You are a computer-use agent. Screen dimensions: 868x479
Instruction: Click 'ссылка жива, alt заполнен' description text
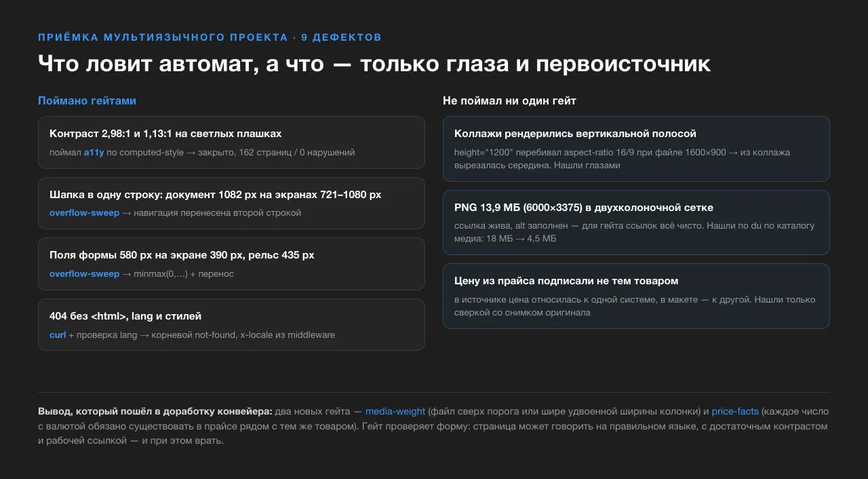coord(513,226)
